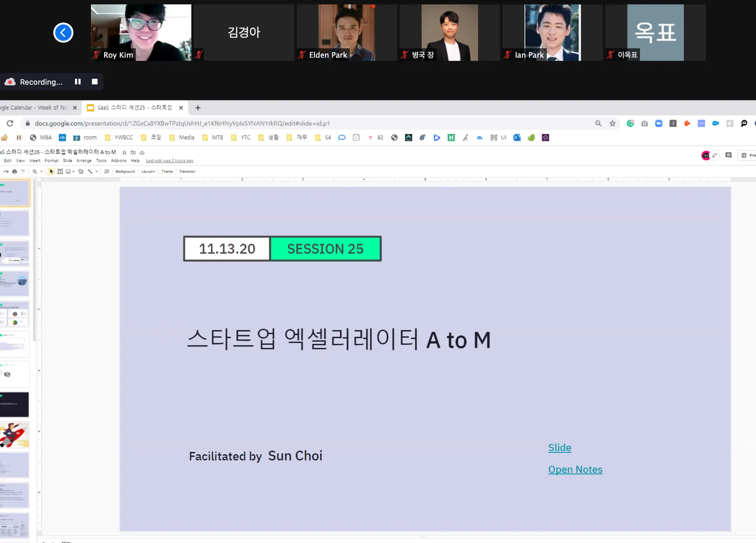756x543 pixels.
Task: Click the Background button
Action: pos(125,171)
